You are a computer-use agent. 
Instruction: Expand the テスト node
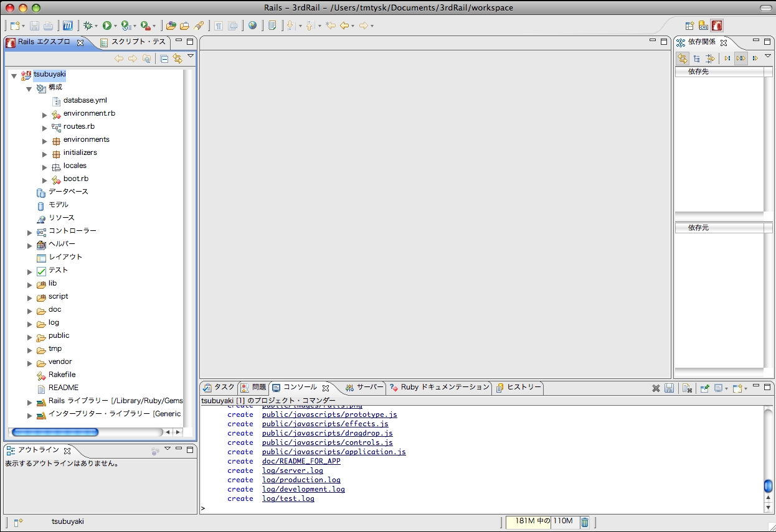(29, 272)
